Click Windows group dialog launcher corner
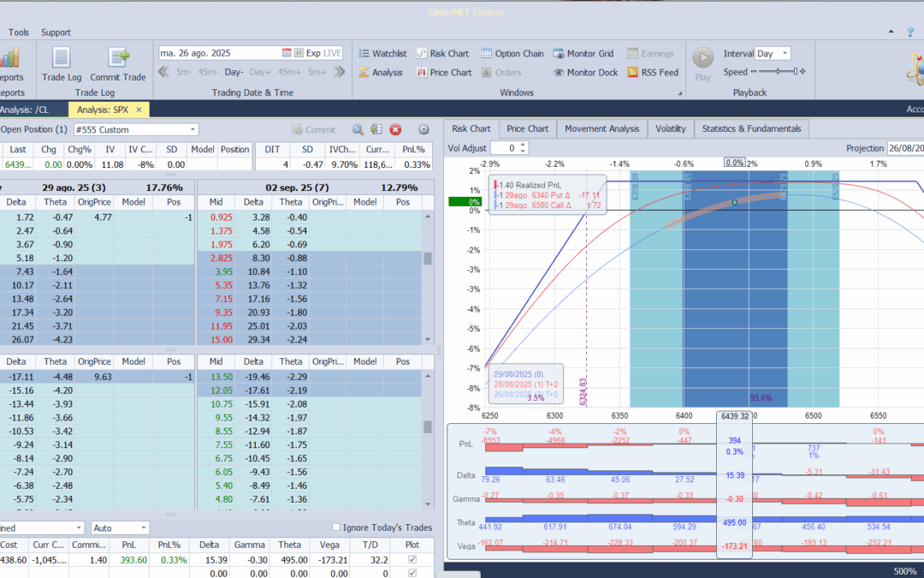Screen dimensions: 924x578 679,93
